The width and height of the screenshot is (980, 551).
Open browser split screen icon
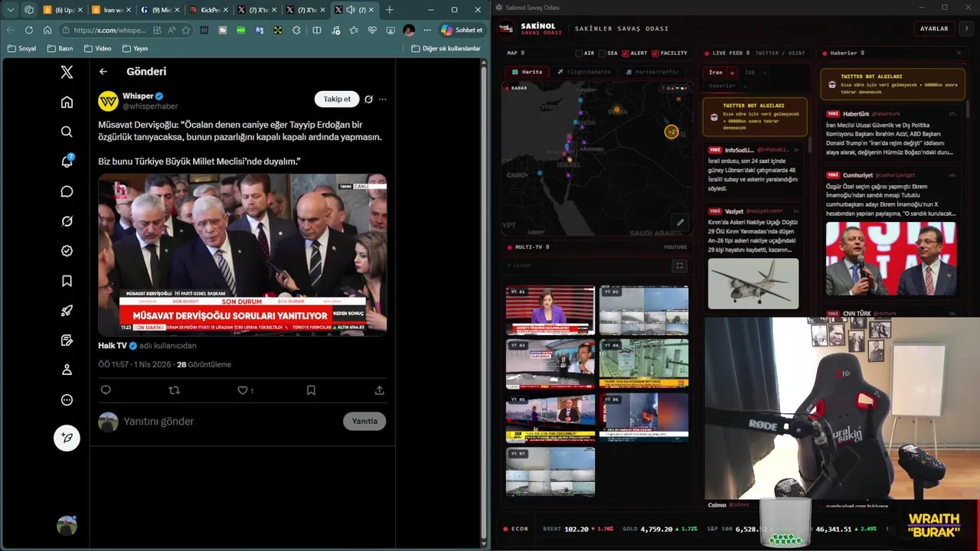click(317, 30)
